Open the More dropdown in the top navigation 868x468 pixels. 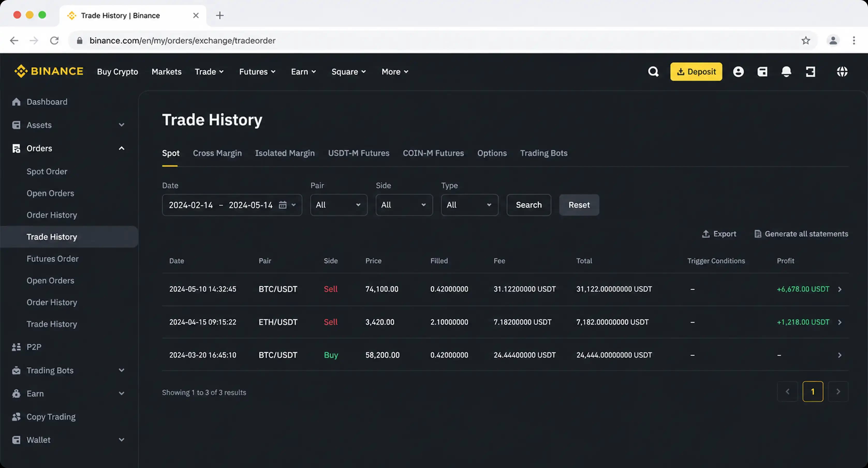coord(395,72)
